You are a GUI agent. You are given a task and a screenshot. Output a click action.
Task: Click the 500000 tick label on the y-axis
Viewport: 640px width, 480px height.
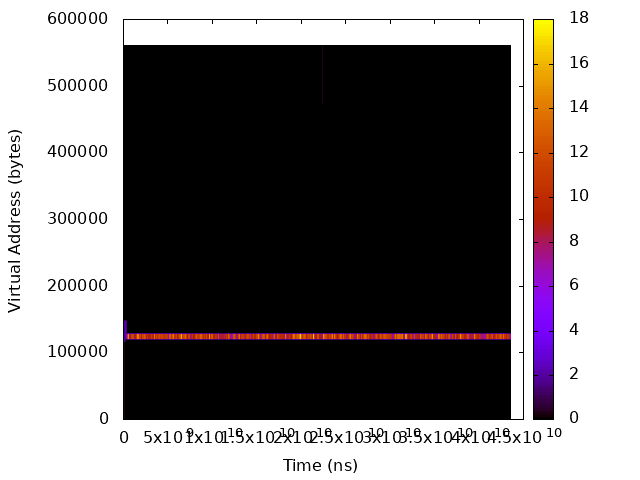(78, 86)
